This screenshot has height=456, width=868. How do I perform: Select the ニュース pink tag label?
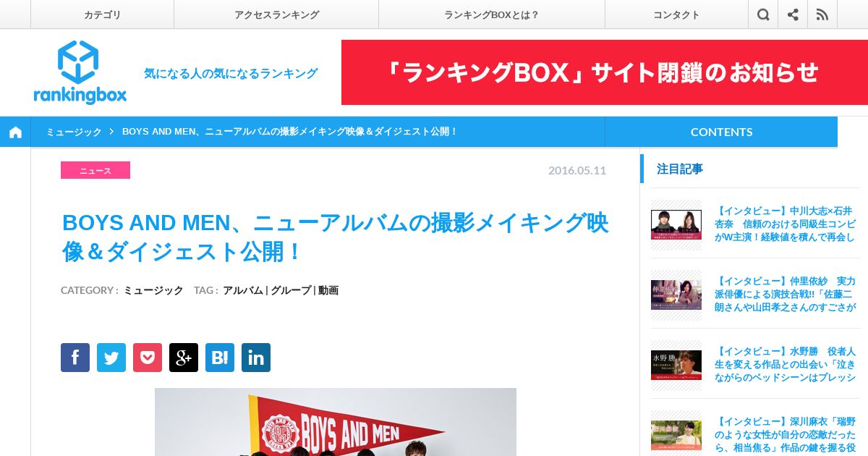(x=95, y=170)
